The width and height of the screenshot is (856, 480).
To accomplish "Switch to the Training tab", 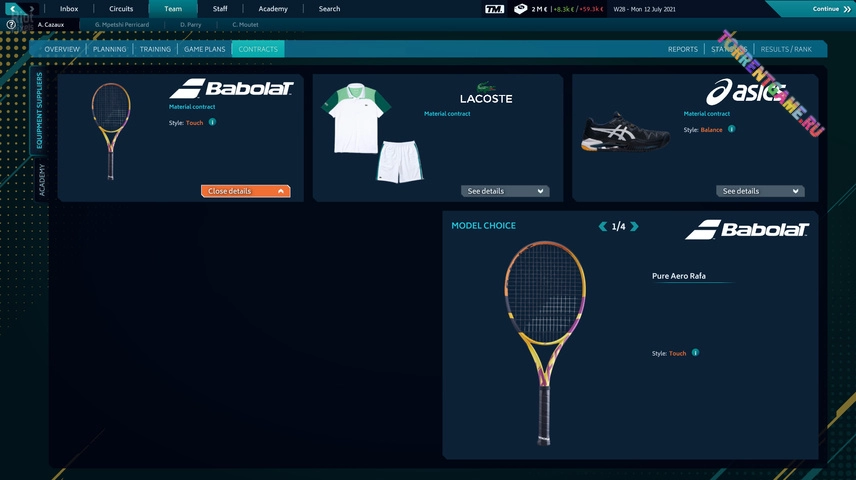I will pyautogui.click(x=155, y=49).
